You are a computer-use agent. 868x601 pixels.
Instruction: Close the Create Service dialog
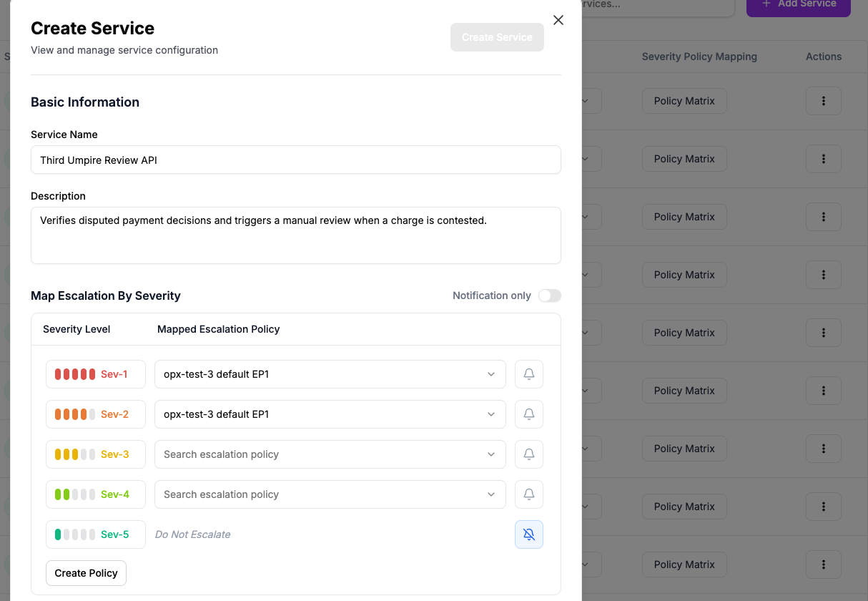(558, 20)
